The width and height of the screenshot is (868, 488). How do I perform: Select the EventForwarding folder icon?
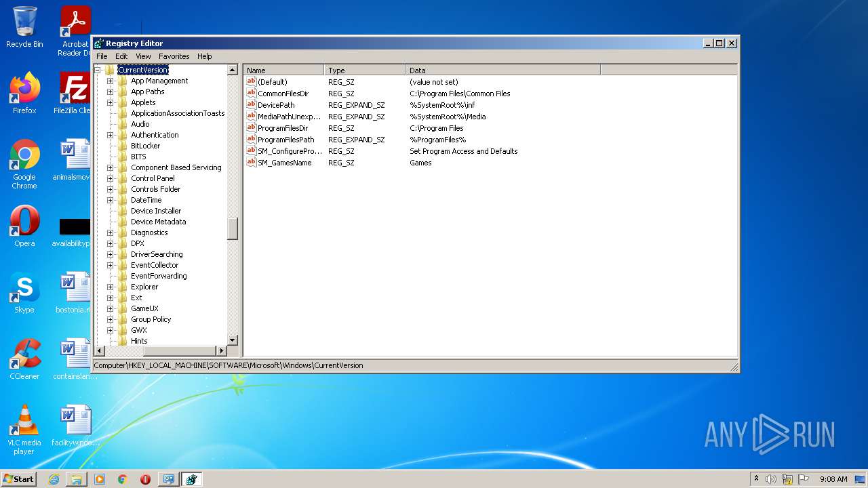tap(123, 276)
